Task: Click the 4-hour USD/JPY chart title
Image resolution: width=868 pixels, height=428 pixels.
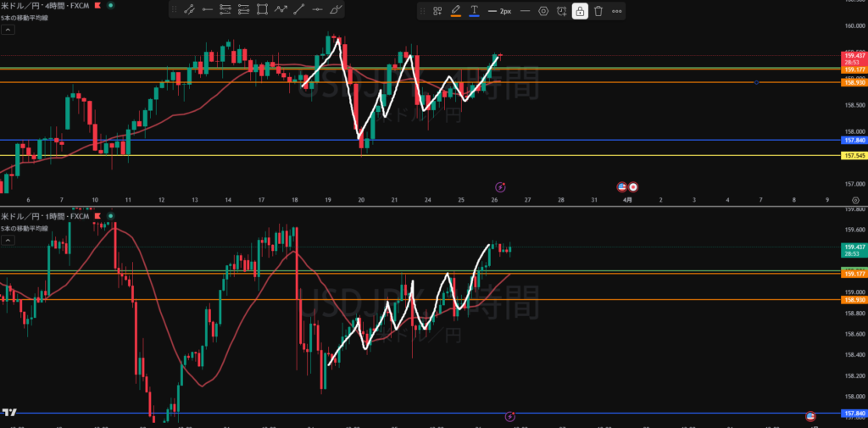Action: tap(44, 5)
